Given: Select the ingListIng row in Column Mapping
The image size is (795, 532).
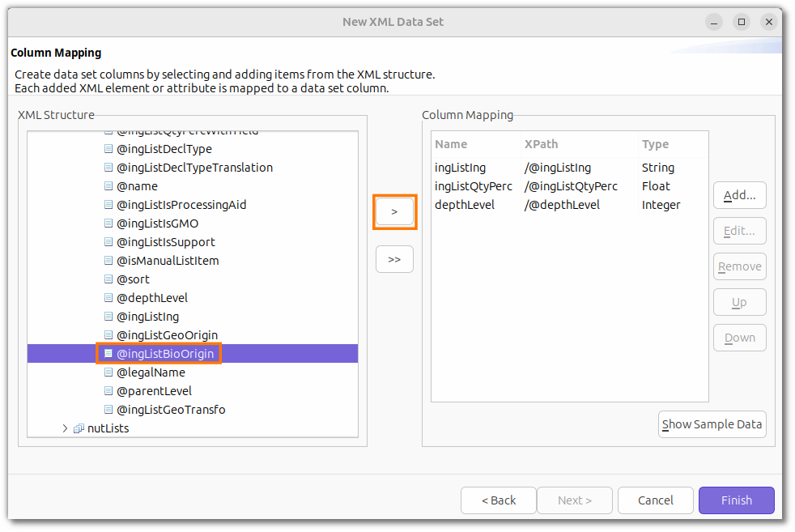Looking at the screenshot, I should click(x=569, y=168).
